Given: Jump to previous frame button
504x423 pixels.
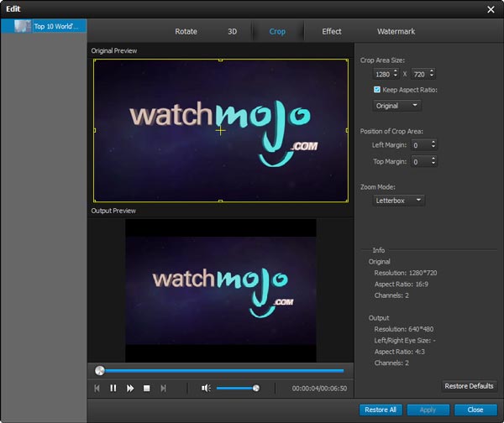Looking at the screenshot, I should pos(97,389).
